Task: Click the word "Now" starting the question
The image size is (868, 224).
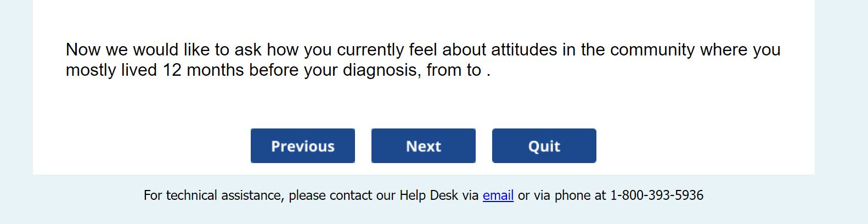Action: point(83,50)
